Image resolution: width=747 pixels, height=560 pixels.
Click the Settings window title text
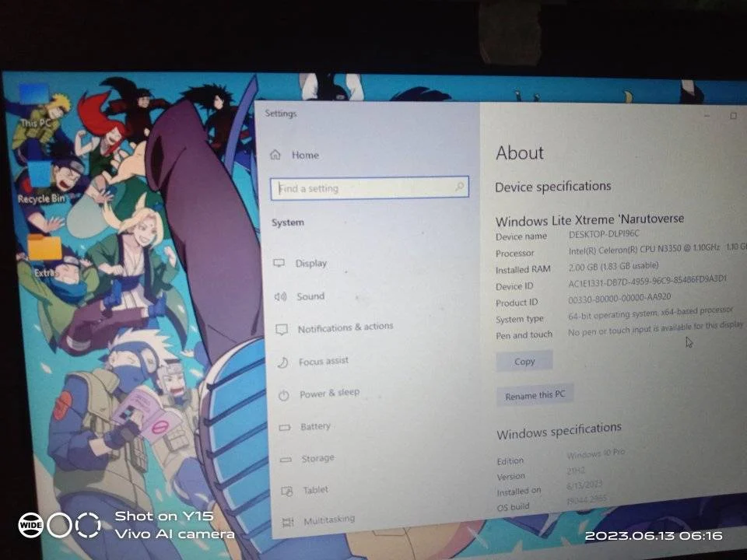[x=281, y=114]
